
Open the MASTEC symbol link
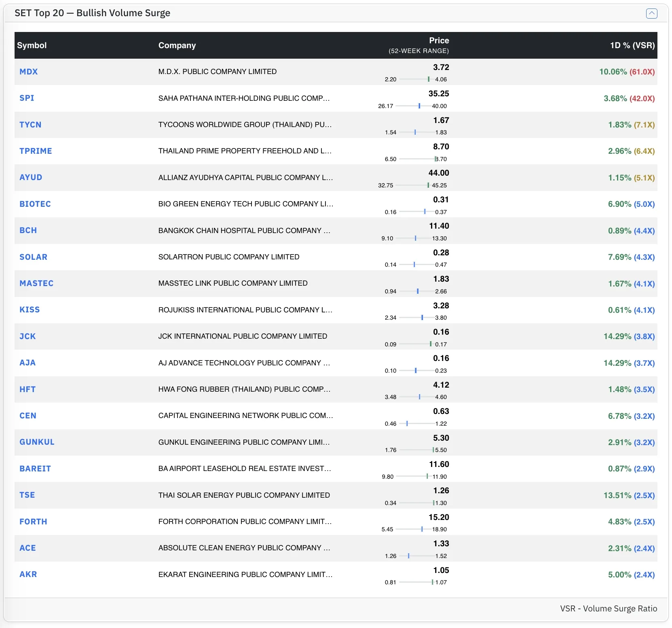pos(36,283)
